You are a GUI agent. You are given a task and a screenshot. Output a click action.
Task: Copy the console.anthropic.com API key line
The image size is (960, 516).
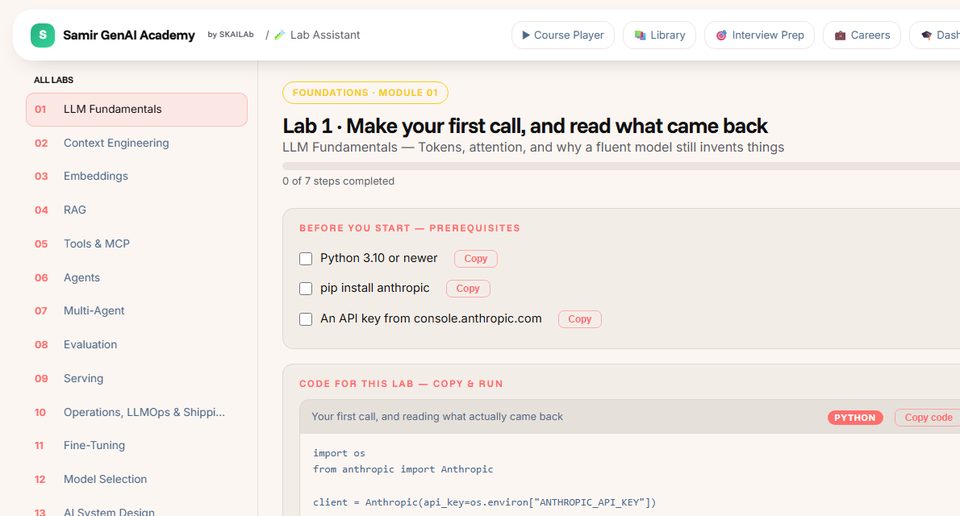tap(579, 319)
